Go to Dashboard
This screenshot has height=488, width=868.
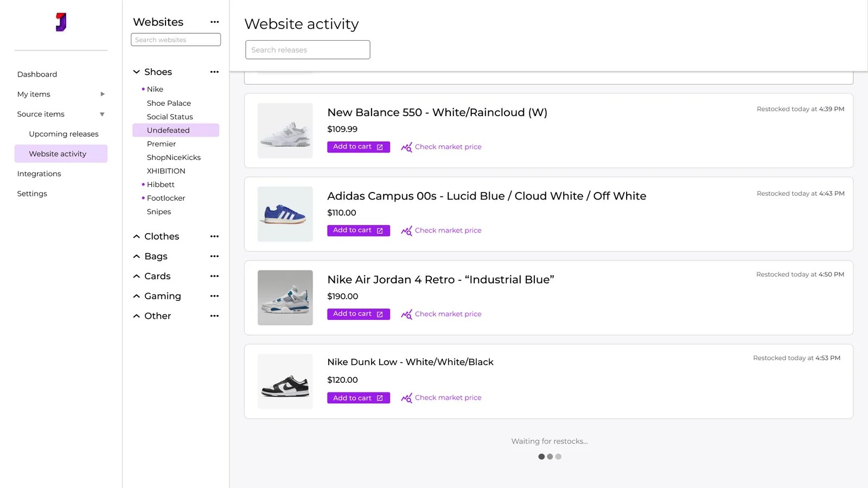[37, 74]
